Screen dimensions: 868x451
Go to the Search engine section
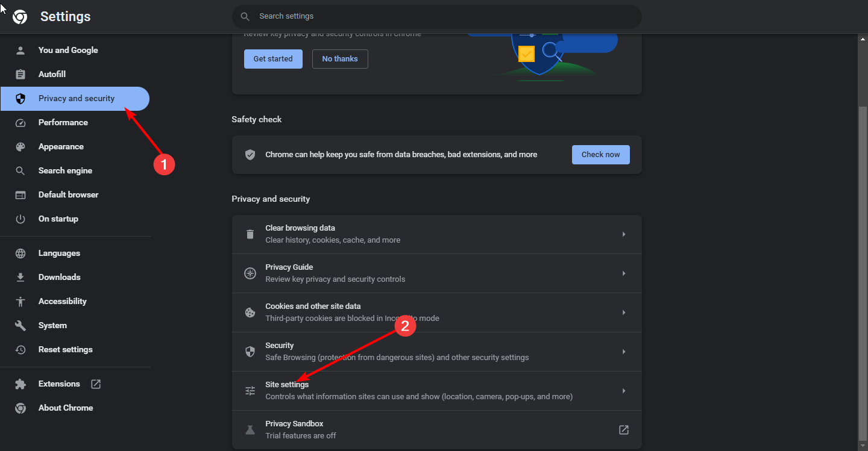click(x=65, y=170)
